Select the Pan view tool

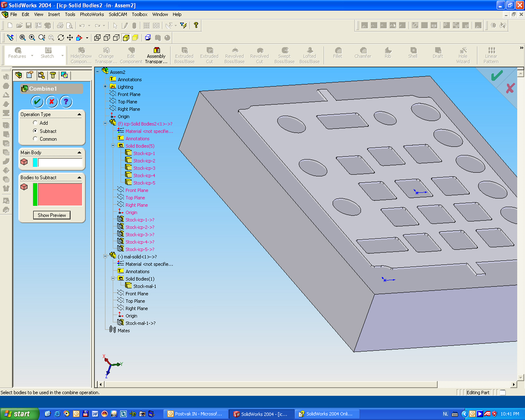point(70,38)
